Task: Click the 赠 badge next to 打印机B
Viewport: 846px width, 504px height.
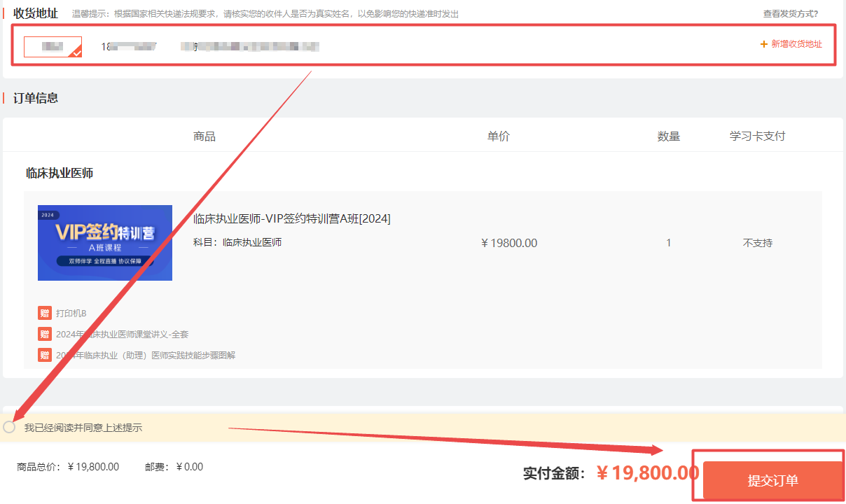Action: (x=45, y=313)
